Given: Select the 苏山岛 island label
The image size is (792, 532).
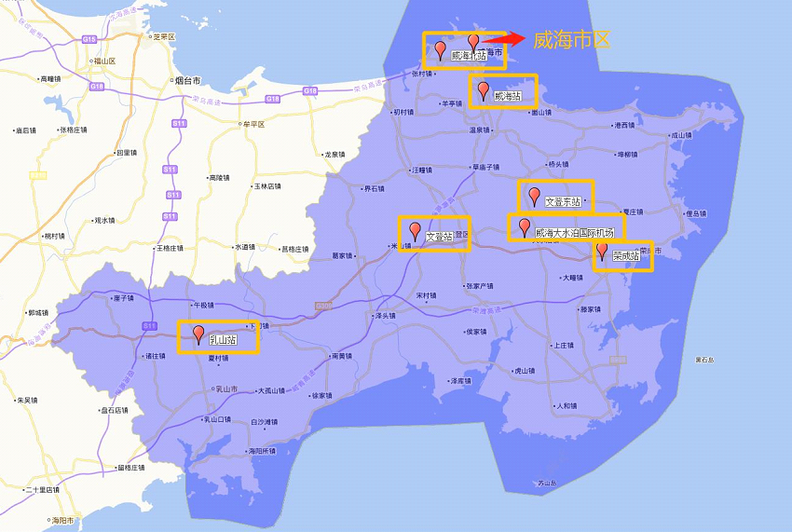Looking at the screenshot, I should pos(548,484).
